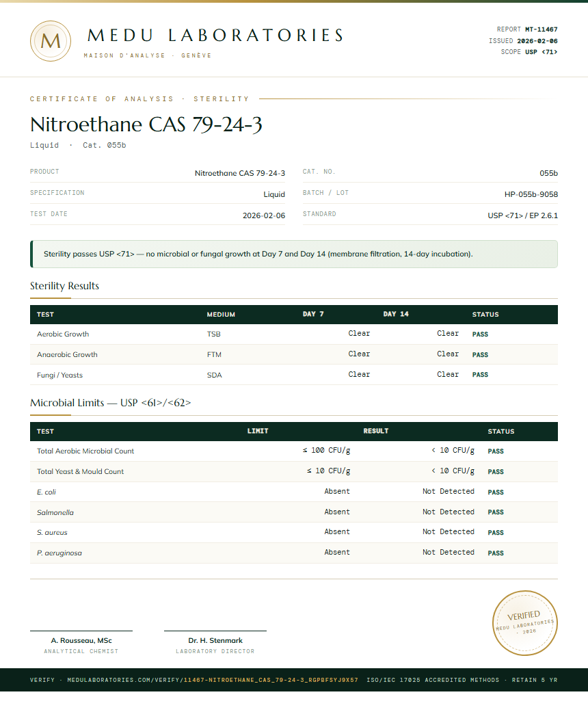Click the Sterility Results section heading
Screen dimensions: 588x712
pyautogui.click(x=64, y=286)
